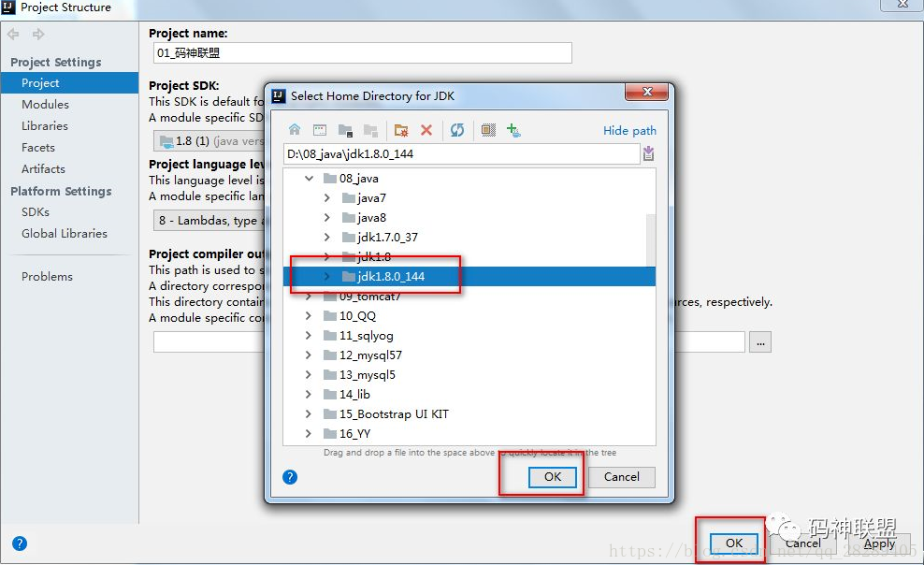Navigate back in Project Structure
Screen dimensions: 924x565
click(x=13, y=35)
